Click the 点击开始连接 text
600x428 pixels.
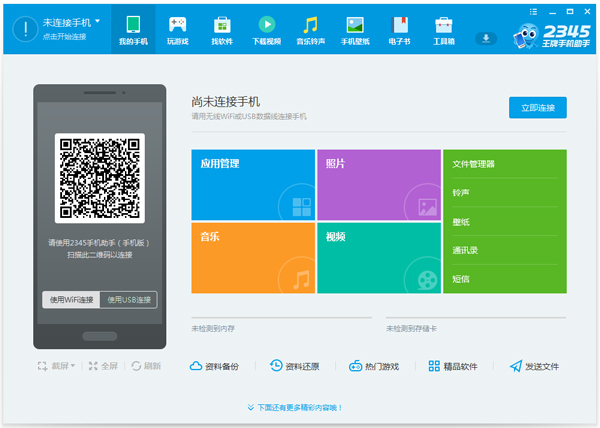pyautogui.click(x=64, y=37)
